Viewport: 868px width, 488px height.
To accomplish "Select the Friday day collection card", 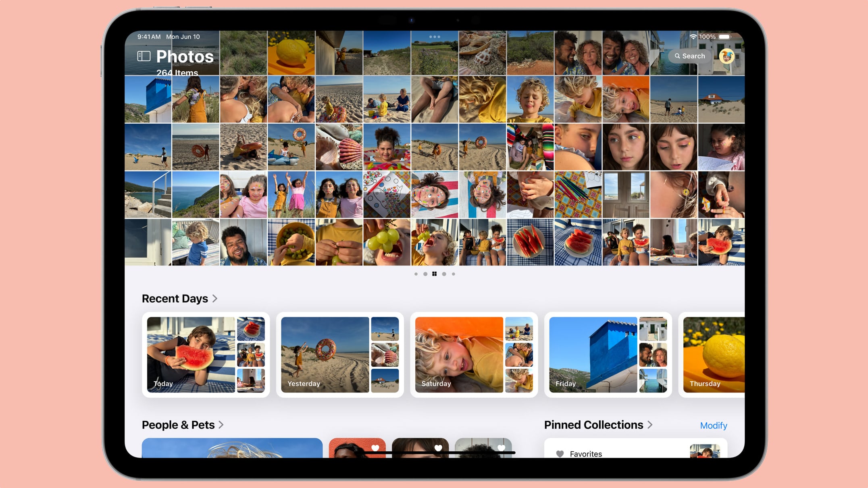I will (608, 355).
